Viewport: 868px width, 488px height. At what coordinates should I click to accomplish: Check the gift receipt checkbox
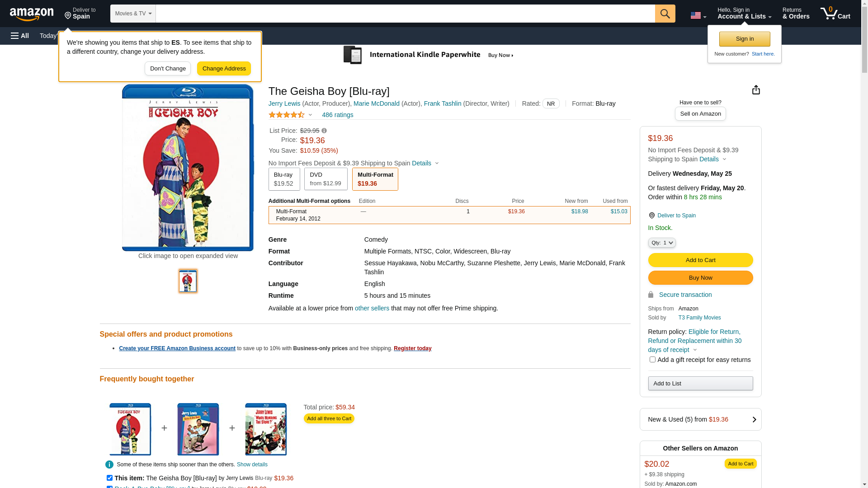tap(652, 360)
